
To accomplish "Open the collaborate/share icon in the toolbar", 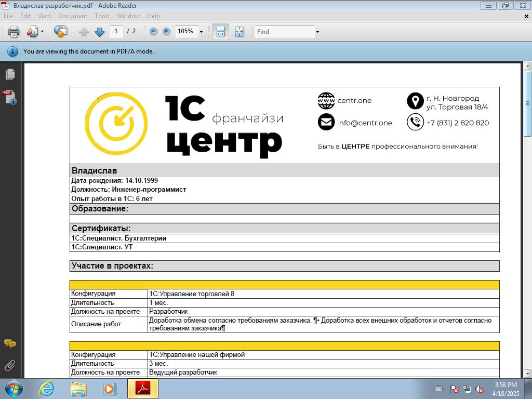I will [x=32, y=32].
